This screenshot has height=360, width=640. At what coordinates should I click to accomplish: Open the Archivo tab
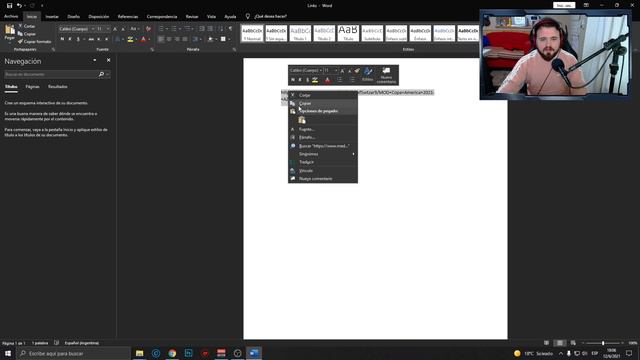[x=11, y=17]
